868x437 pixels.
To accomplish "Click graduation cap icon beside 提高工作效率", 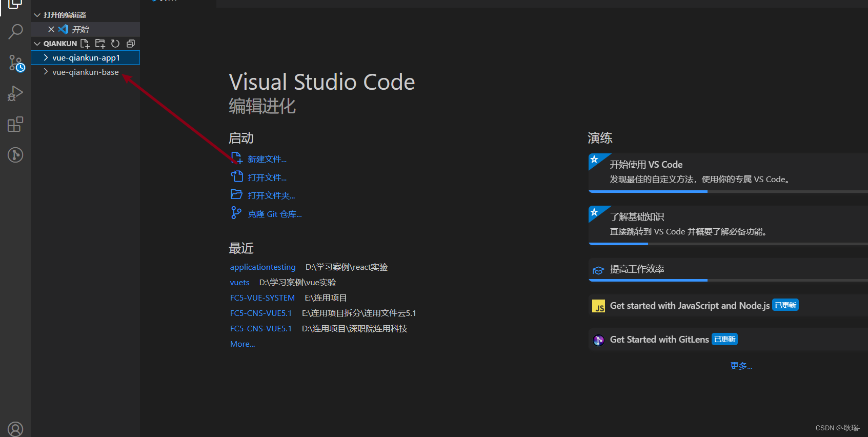I will (598, 270).
